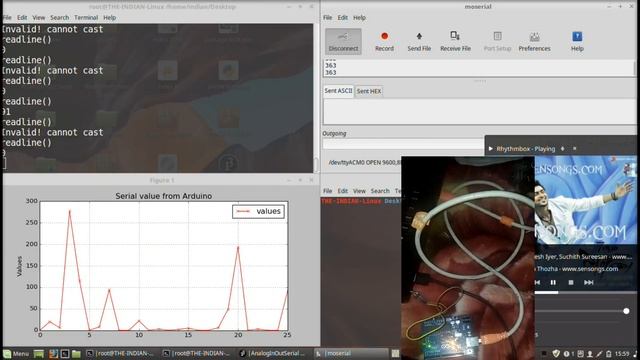The height and width of the screenshot is (360, 640).
Task: Click the user account tray icon
Action: coord(590,354)
